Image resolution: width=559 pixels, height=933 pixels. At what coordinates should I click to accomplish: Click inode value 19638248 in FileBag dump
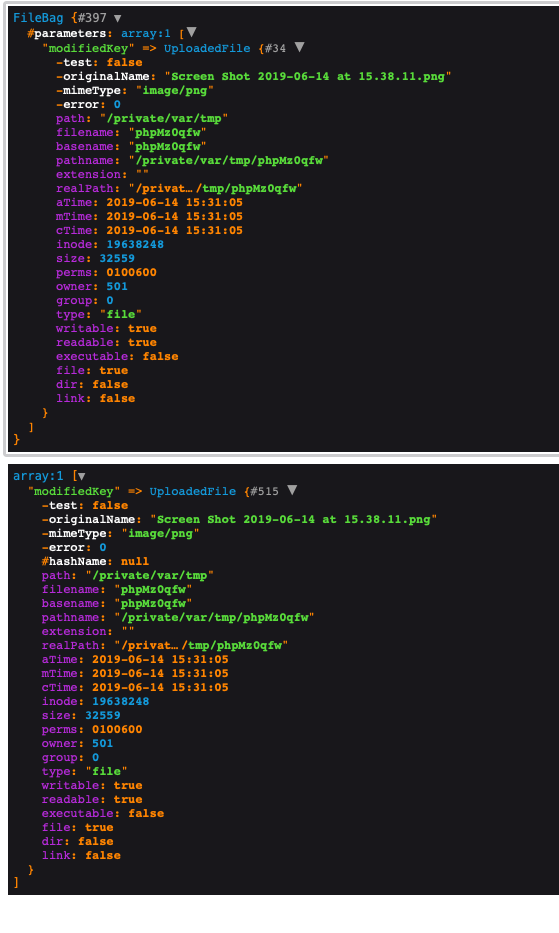135,245
